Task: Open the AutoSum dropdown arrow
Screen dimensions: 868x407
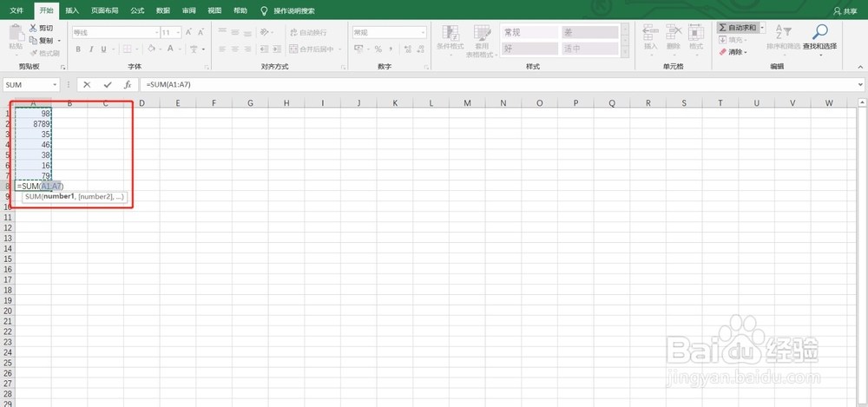Action: coord(762,28)
